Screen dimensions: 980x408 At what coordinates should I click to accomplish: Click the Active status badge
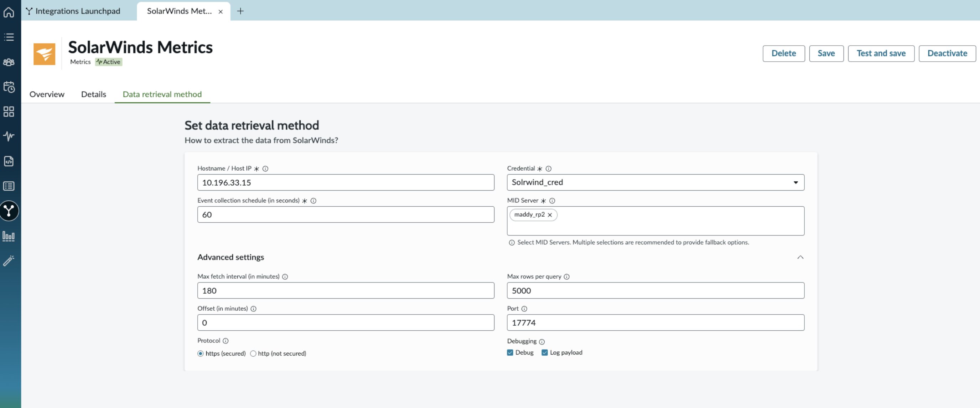[x=108, y=62]
